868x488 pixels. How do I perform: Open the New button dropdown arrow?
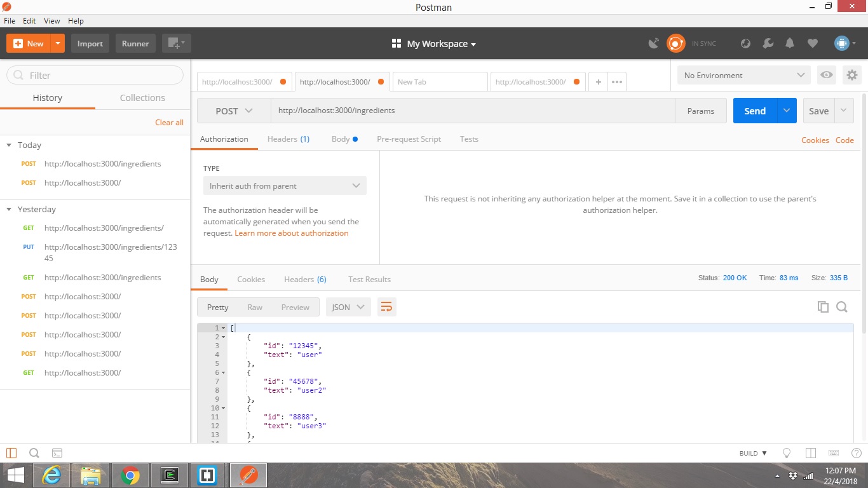58,43
